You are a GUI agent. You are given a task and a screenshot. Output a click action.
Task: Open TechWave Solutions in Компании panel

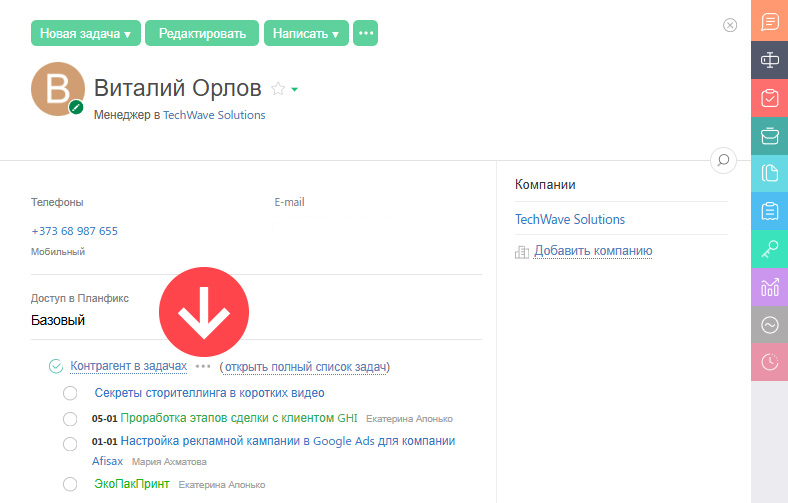[569, 219]
